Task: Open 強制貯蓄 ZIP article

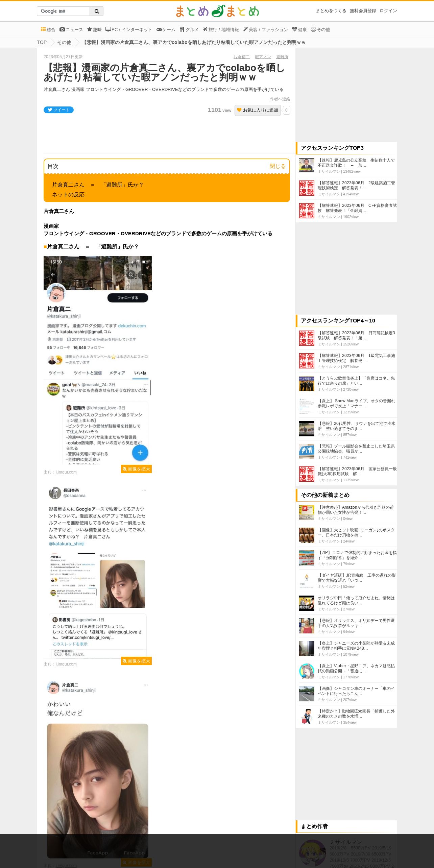Action: (357, 555)
